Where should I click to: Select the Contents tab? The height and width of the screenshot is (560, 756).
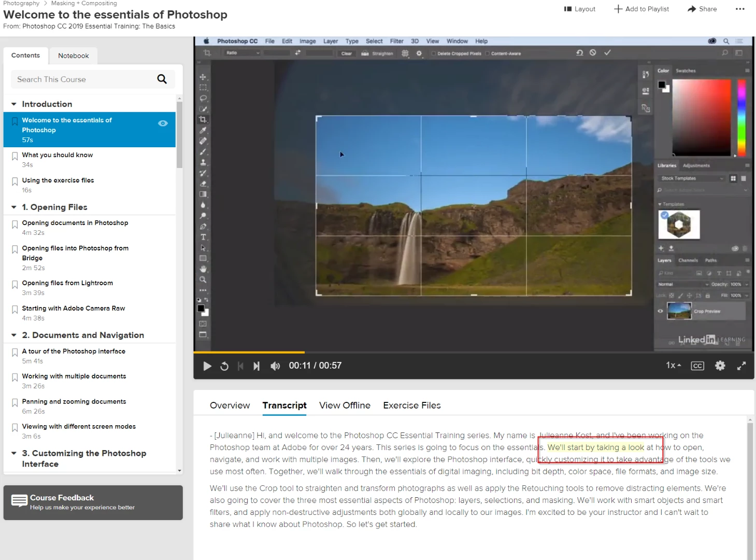(26, 55)
